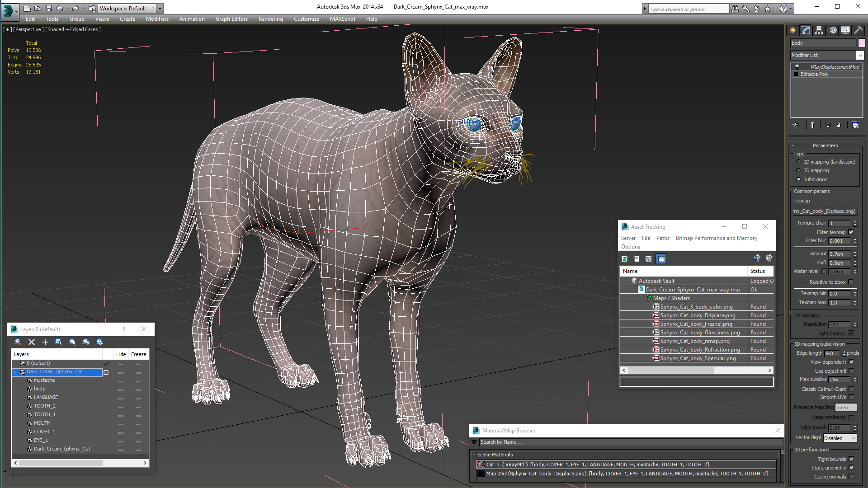Open Configure Modifier Sets icon
Viewport: 868px width, 488px height.
(855, 125)
